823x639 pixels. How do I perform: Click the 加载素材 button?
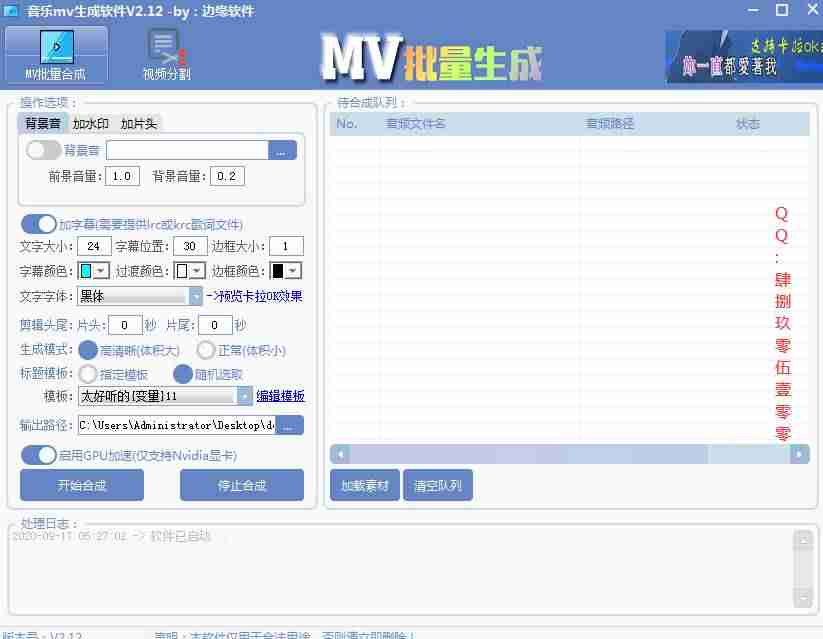[x=365, y=485]
